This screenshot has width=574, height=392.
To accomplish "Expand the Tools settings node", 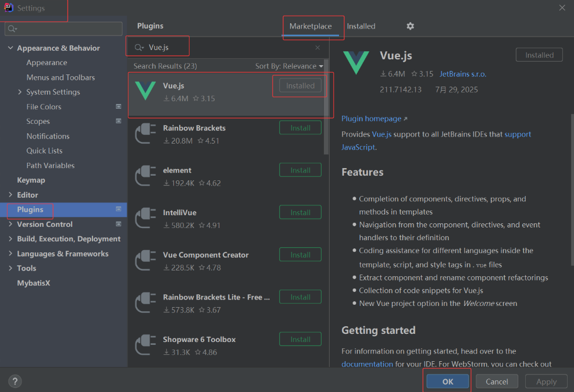I will coord(10,268).
